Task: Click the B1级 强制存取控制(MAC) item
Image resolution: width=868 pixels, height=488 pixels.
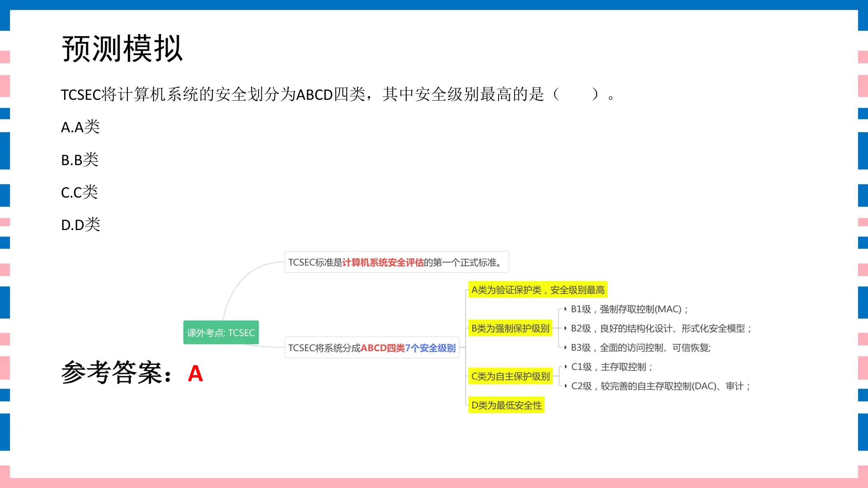Action: (629, 309)
